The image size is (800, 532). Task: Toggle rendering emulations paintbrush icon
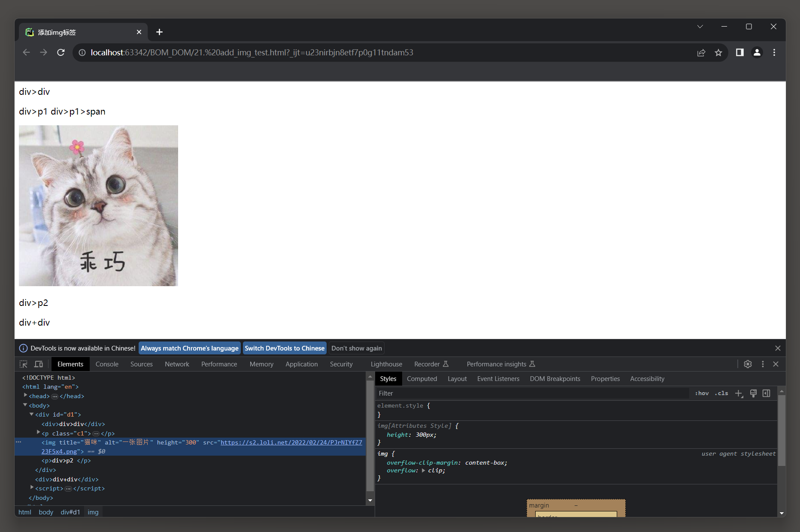coord(753,393)
